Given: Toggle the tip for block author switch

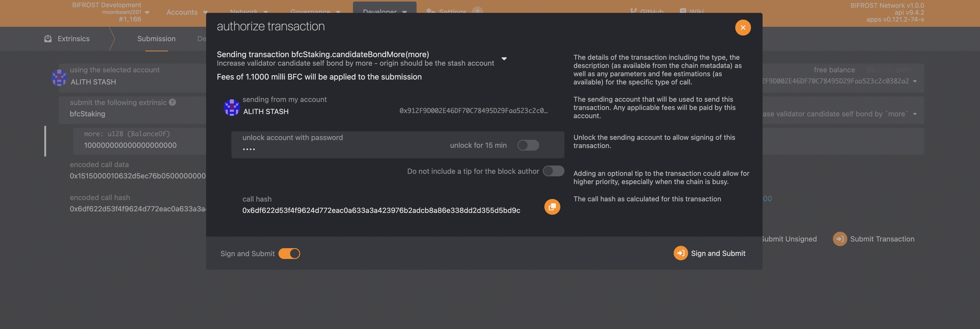Looking at the screenshot, I should point(553,171).
